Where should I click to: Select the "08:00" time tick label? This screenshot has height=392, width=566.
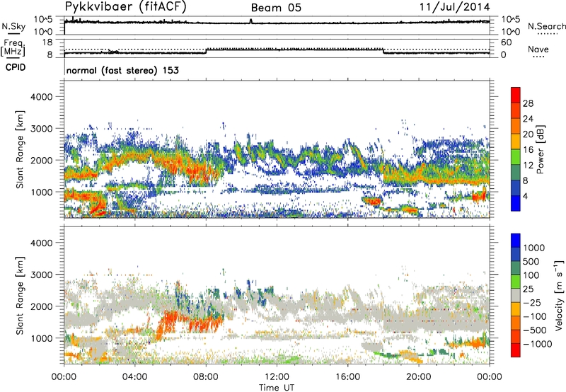(x=206, y=377)
